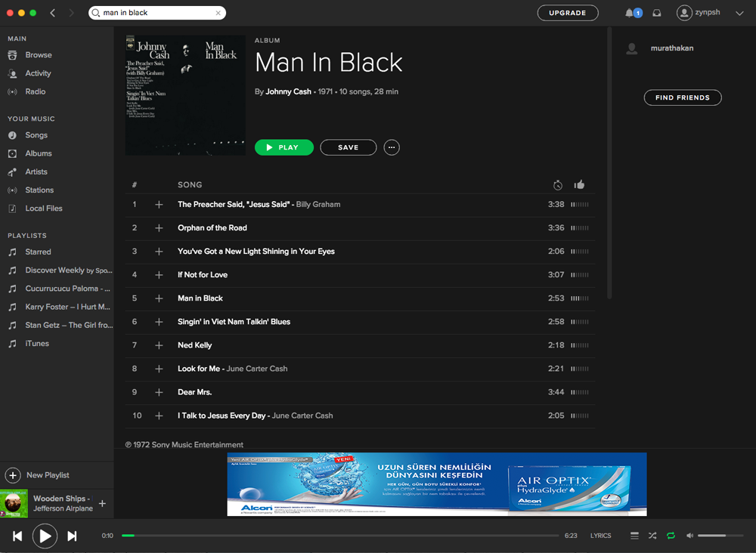
Task: Click the Man In Black album cover
Action: click(186, 95)
